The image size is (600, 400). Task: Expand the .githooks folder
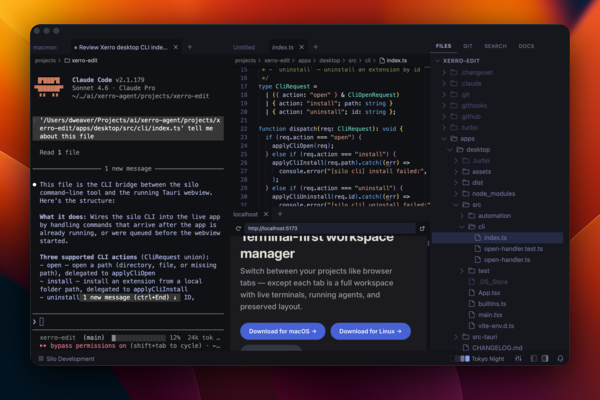click(x=444, y=106)
